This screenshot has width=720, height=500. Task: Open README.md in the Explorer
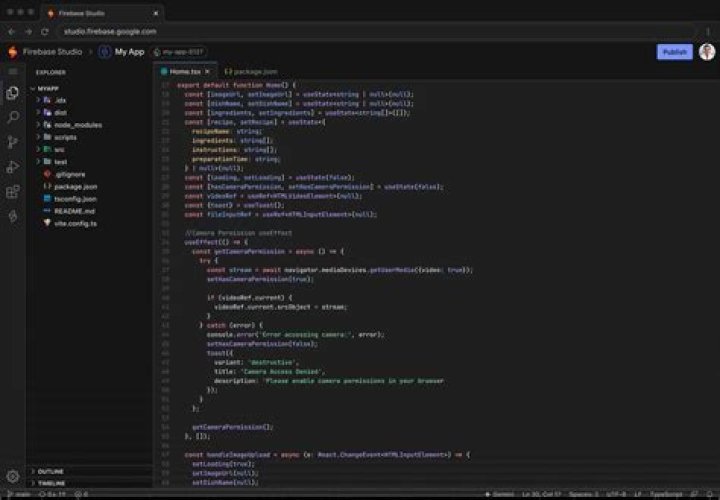(74, 210)
